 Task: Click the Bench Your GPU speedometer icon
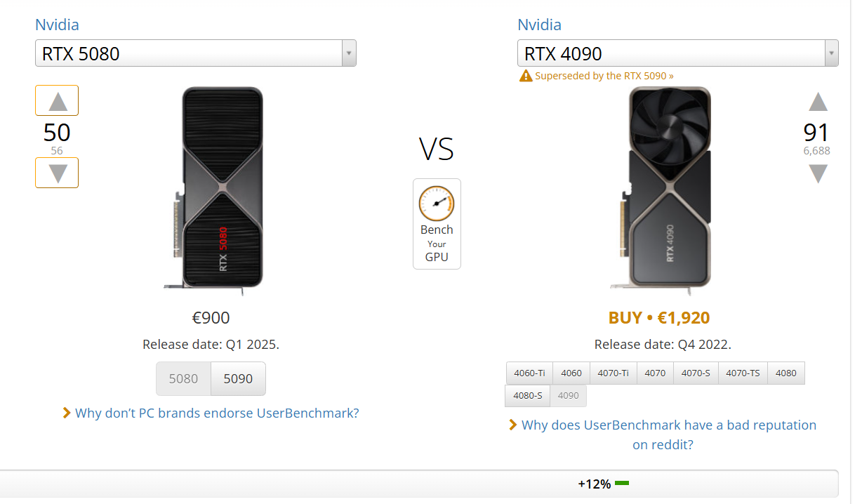point(437,204)
